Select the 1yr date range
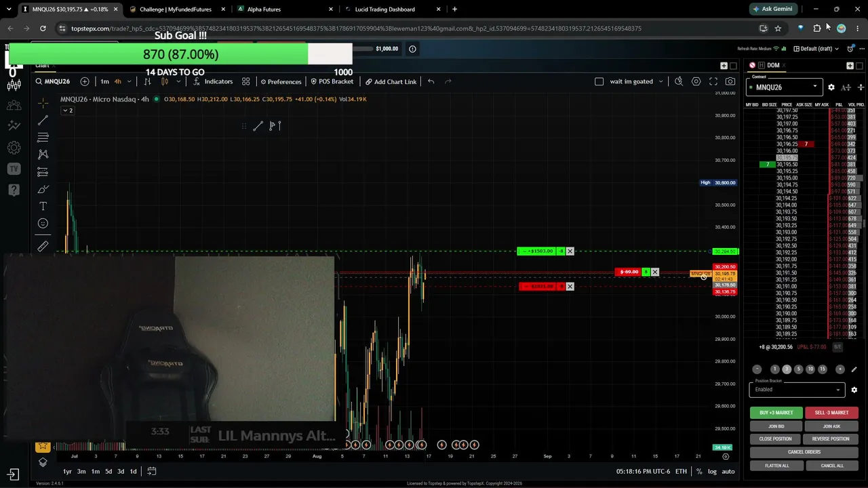 [x=67, y=471]
